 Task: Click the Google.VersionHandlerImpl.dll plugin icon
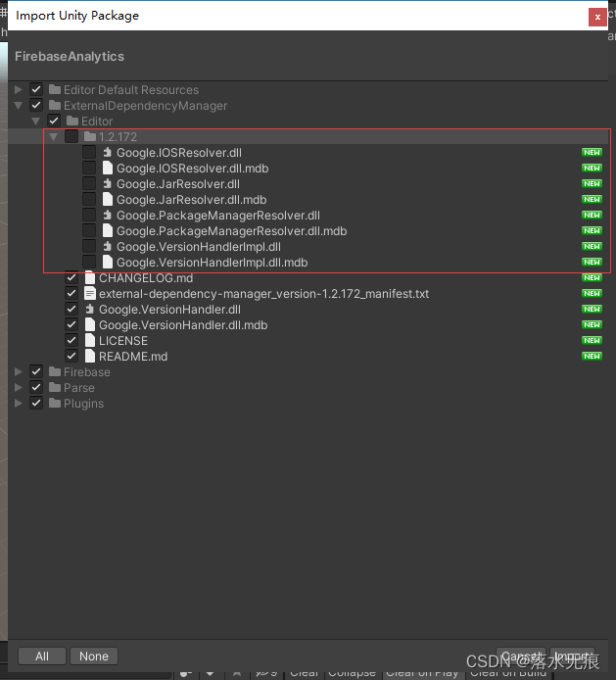pyautogui.click(x=107, y=246)
